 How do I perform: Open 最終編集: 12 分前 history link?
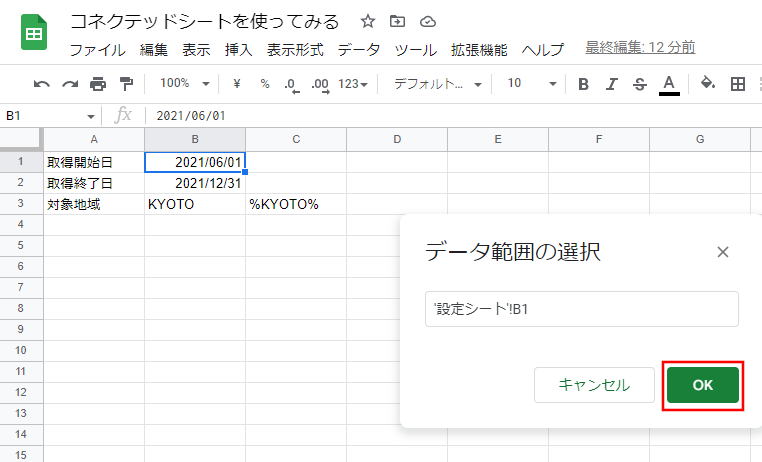[x=640, y=48]
